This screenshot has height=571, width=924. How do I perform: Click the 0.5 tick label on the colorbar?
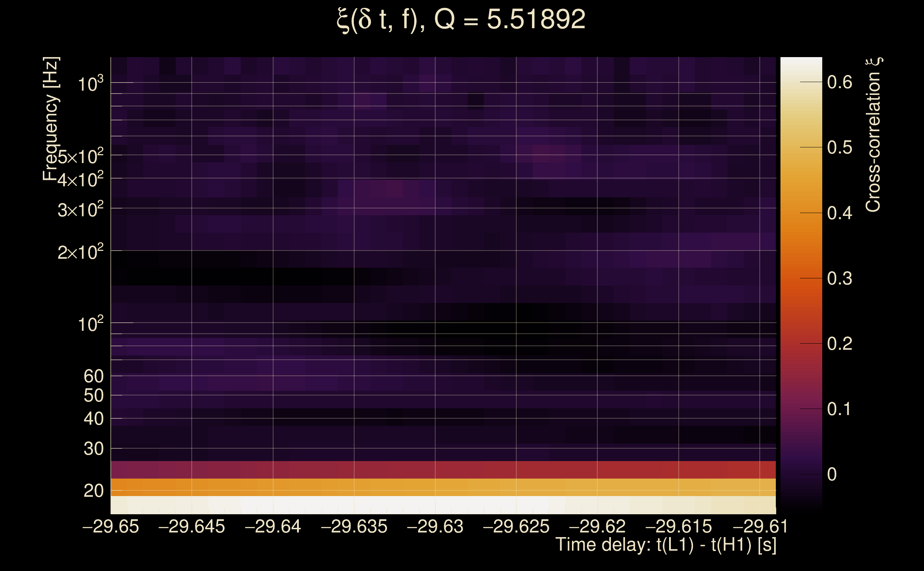pos(839,148)
